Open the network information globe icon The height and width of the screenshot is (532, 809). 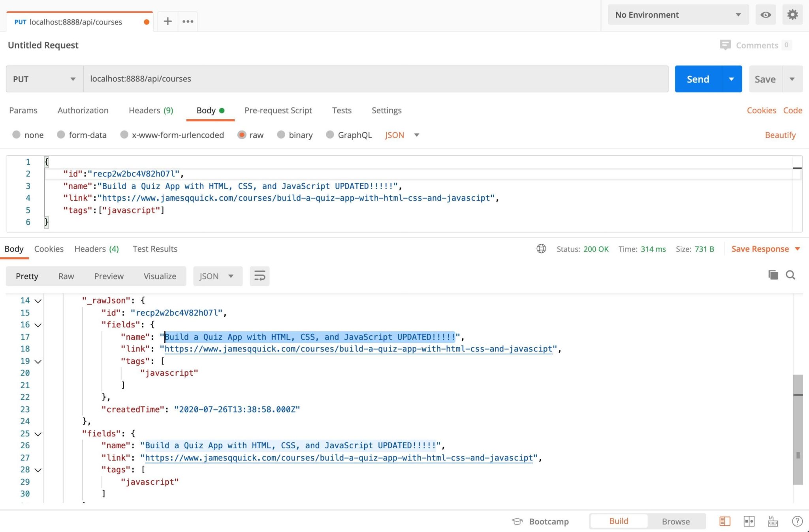pyautogui.click(x=541, y=249)
